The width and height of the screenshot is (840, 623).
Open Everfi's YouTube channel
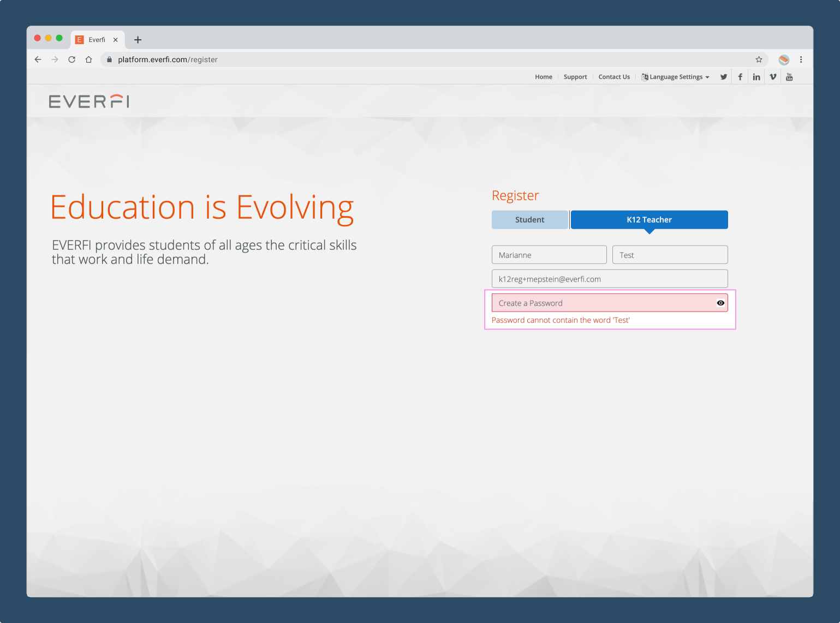pos(789,77)
